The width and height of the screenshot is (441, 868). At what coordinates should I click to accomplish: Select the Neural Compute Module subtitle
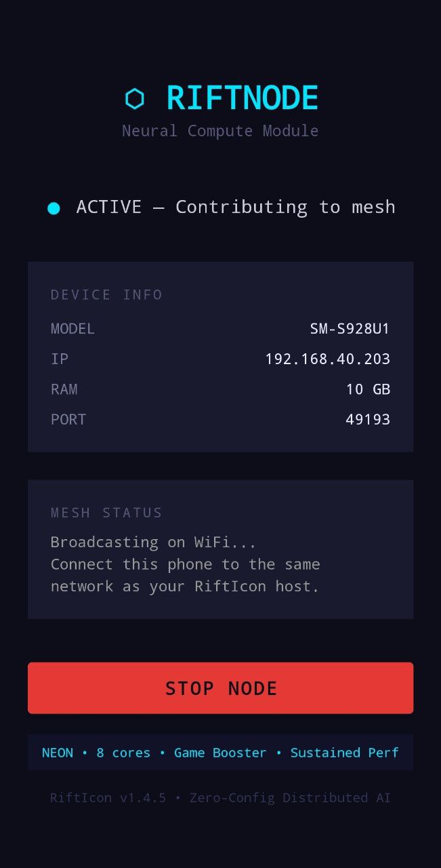220,130
